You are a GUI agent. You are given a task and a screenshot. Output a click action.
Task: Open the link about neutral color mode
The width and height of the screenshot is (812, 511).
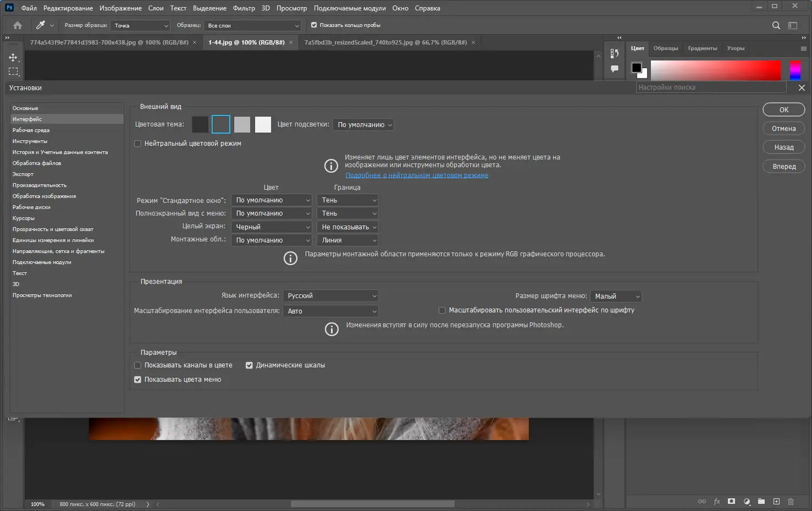(x=417, y=175)
